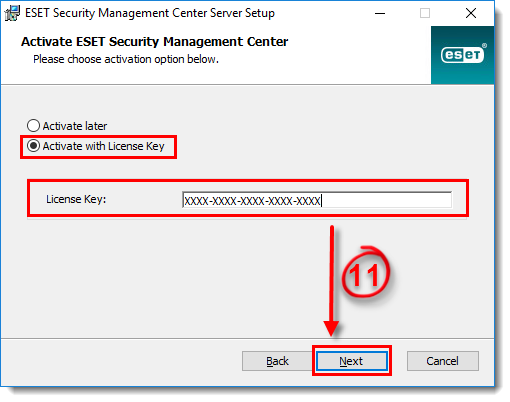Click 'Please choose activation option below.' text
The height and width of the screenshot is (402, 510).
click(126, 59)
